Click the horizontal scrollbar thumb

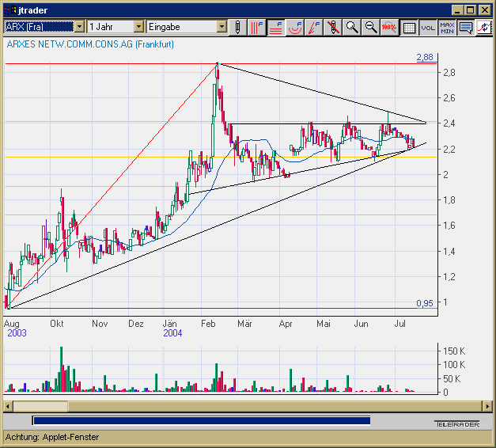click(x=40, y=406)
